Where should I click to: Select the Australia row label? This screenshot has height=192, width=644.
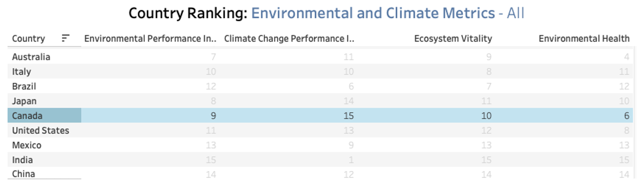(31, 57)
